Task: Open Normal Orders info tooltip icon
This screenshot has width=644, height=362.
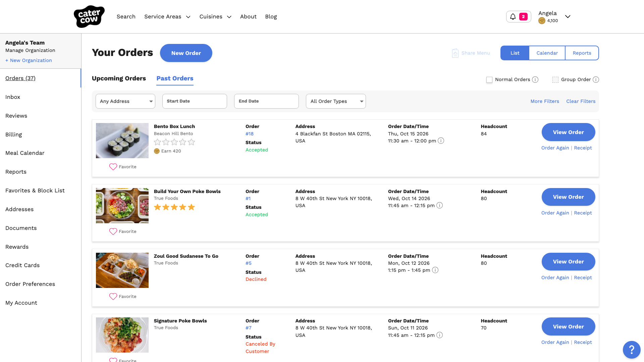Action: click(535, 80)
